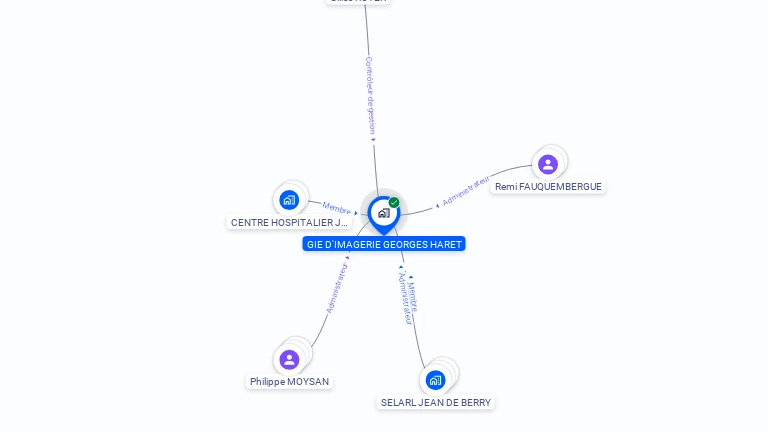The height and width of the screenshot is (432, 768).
Task: Click the arrowhead below Contrôleur de gestion
Action: [373, 140]
